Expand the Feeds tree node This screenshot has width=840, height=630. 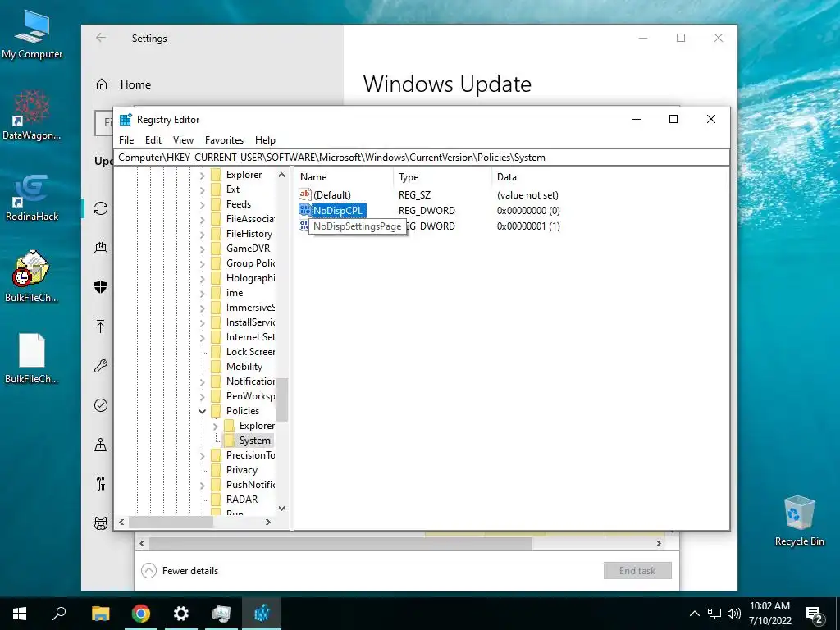pyautogui.click(x=202, y=204)
